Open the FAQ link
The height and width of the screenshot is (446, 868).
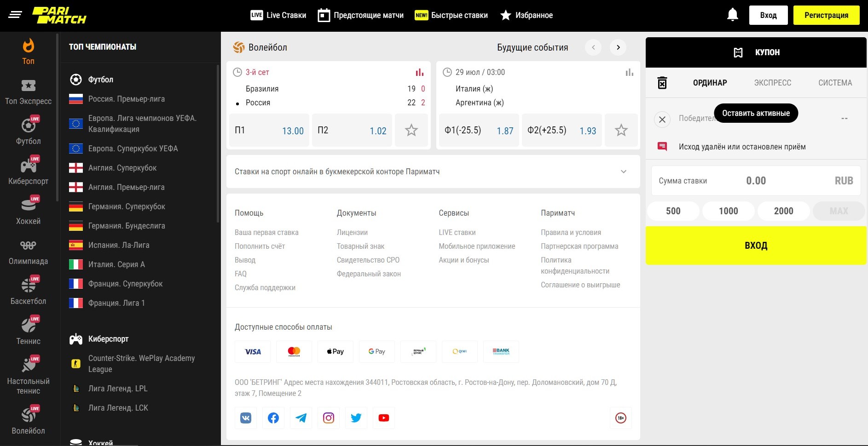[x=241, y=274]
